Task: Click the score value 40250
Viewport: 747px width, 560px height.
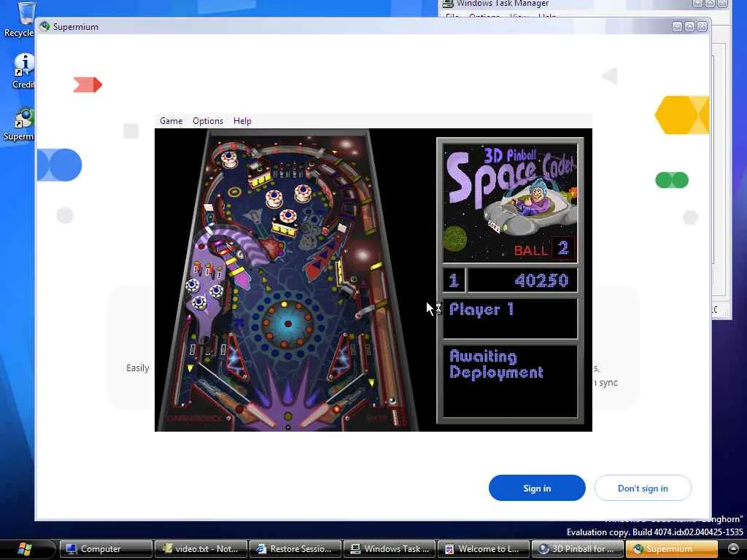Action: click(542, 281)
